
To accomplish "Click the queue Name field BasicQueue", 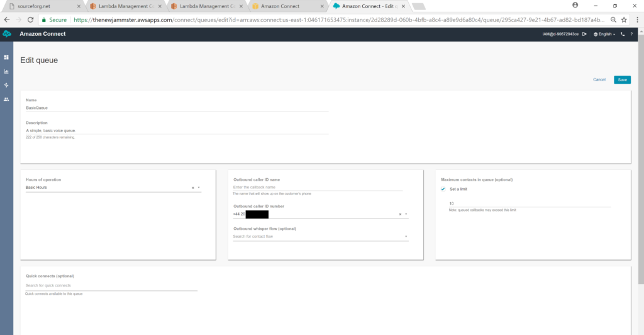I will click(x=177, y=108).
